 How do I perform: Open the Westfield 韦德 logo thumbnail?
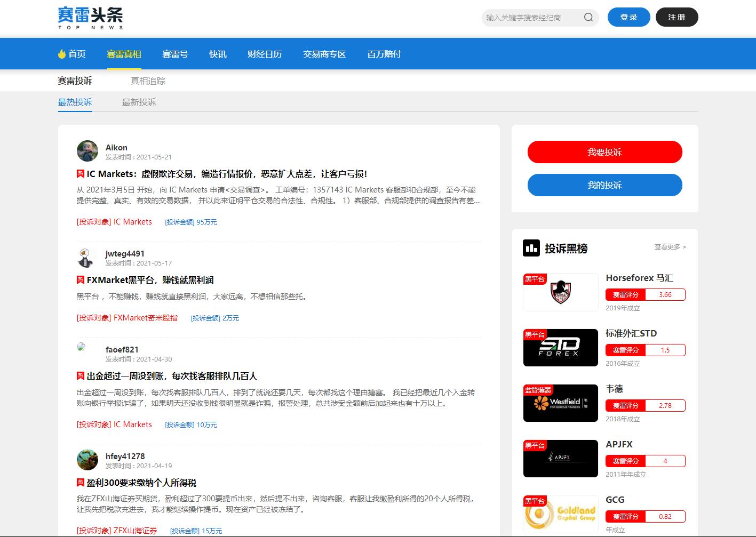560,403
